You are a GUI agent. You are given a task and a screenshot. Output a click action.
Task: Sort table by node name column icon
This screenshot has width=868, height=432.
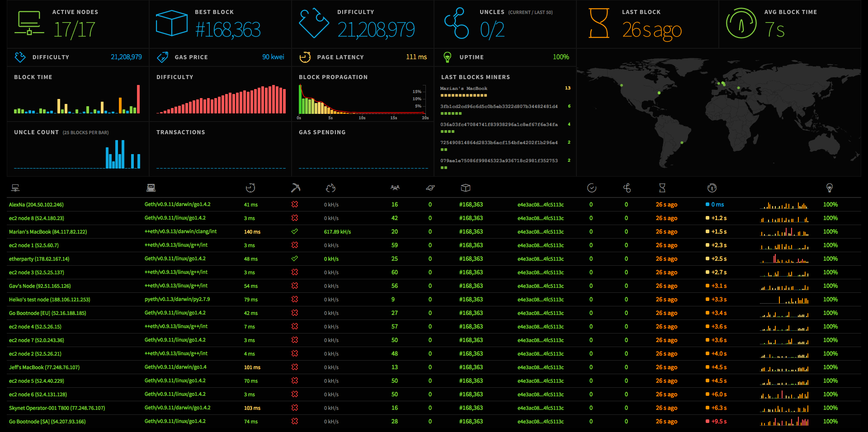15,188
